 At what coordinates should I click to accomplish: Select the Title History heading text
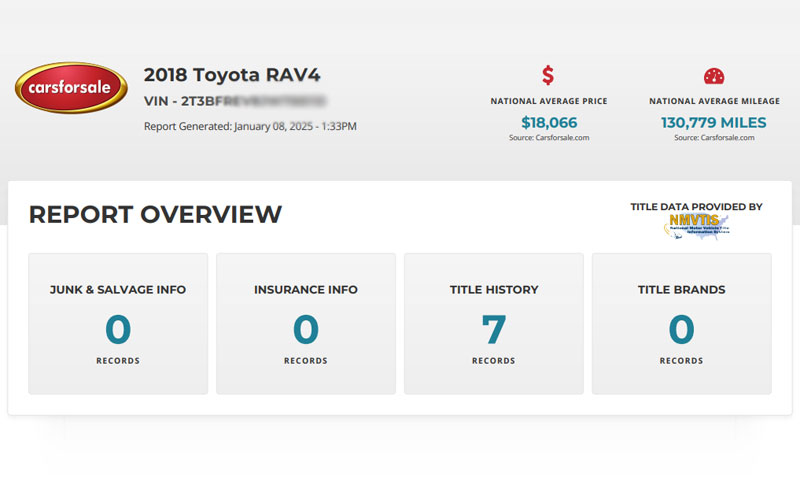tap(493, 290)
